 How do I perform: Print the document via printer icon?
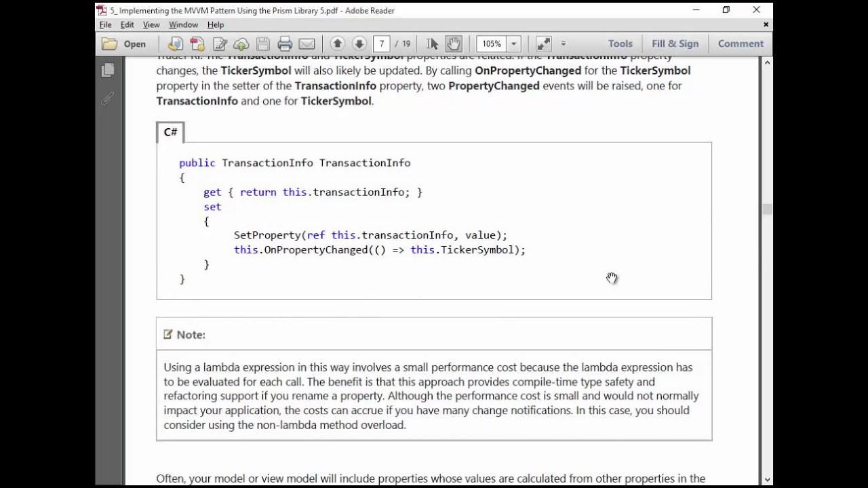[x=285, y=44]
